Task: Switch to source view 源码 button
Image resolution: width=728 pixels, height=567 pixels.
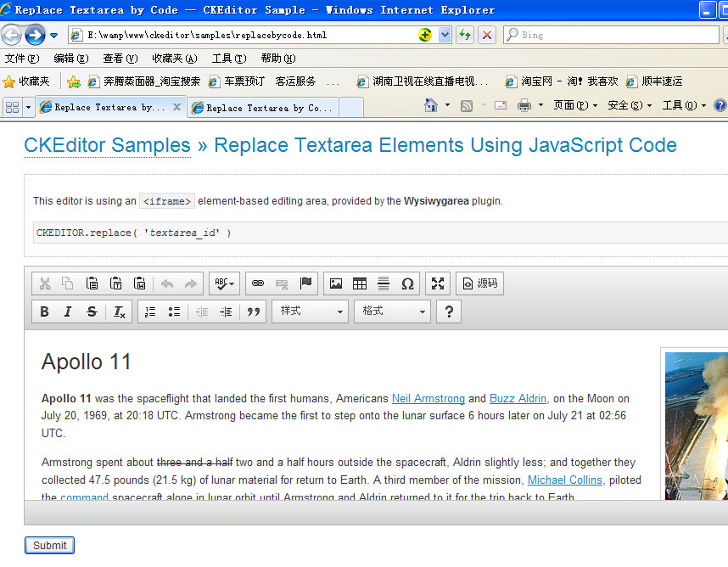Action: [480, 283]
